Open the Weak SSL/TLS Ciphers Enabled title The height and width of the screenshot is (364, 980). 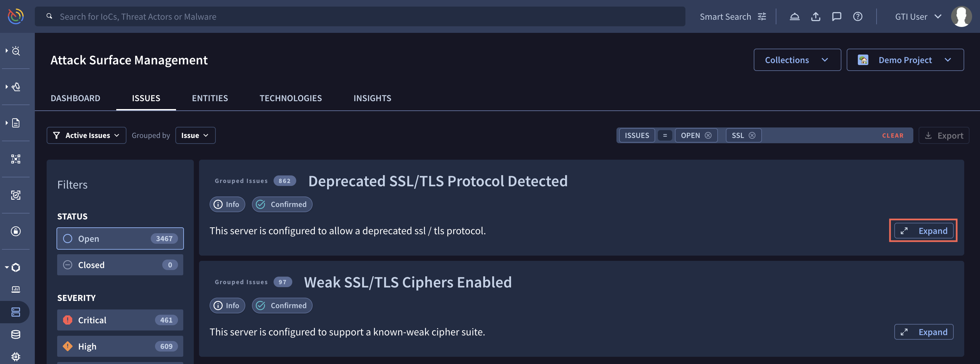408,282
